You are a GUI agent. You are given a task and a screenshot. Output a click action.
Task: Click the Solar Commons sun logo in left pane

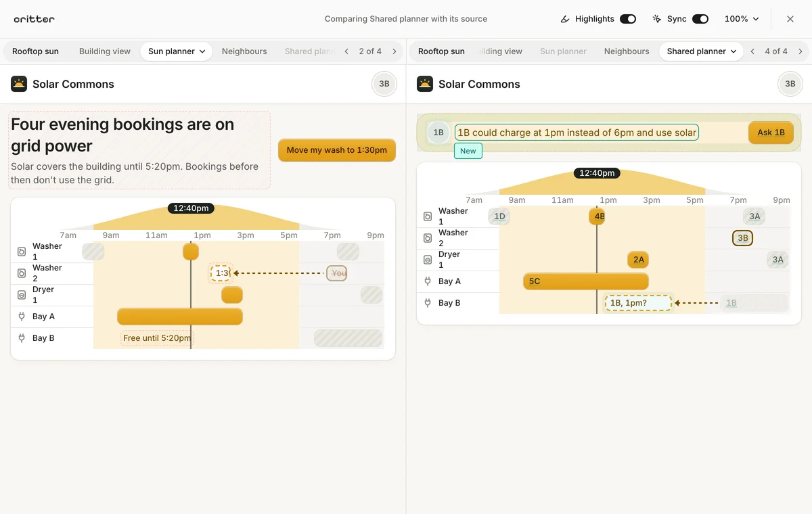(19, 84)
